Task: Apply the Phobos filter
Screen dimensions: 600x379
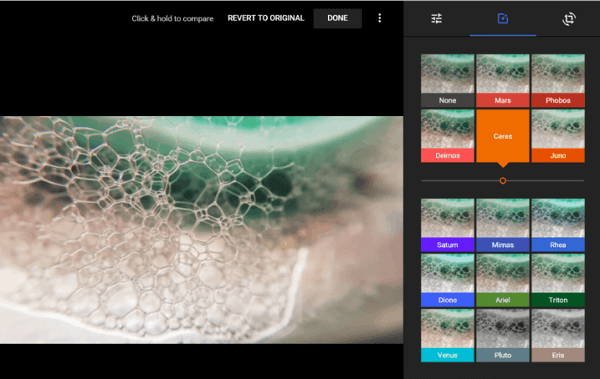Action: [558, 80]
